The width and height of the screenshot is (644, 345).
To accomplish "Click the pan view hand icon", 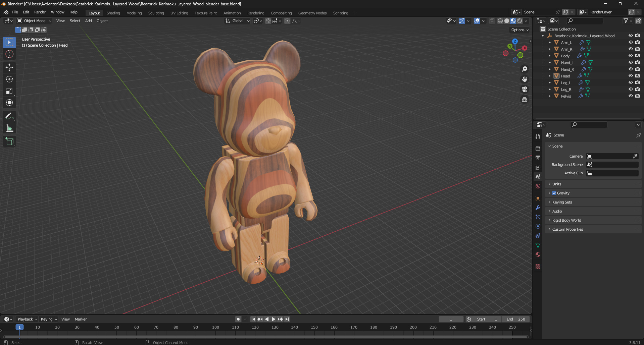I will pos(525,79).
